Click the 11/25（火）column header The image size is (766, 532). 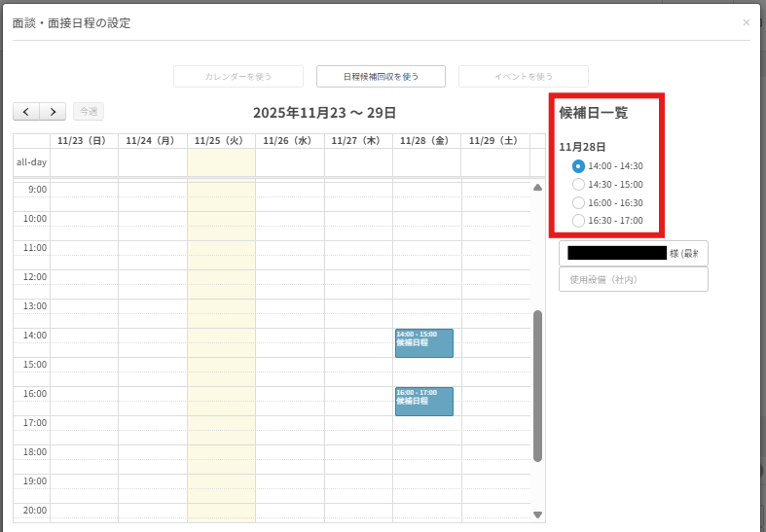click(x=221, y=141)
